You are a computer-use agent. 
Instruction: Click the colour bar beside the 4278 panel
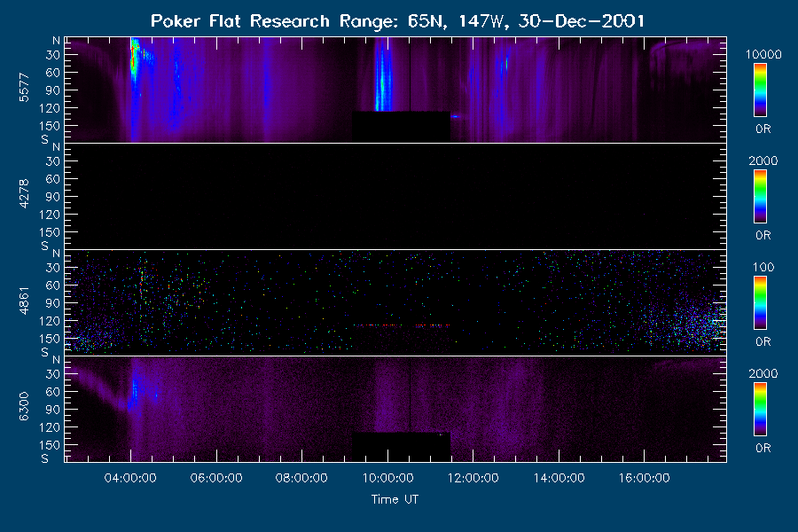(x=761, y=197)
